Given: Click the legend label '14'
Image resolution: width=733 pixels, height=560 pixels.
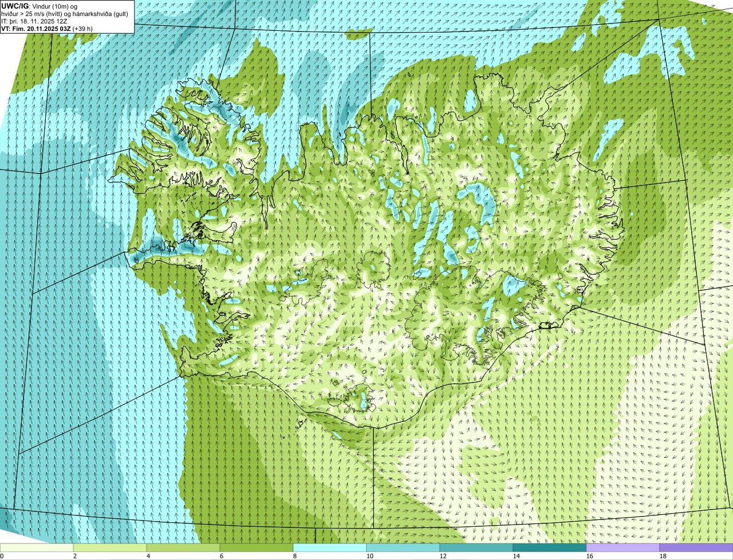Looking at the screenshot, I should (517, 556).
